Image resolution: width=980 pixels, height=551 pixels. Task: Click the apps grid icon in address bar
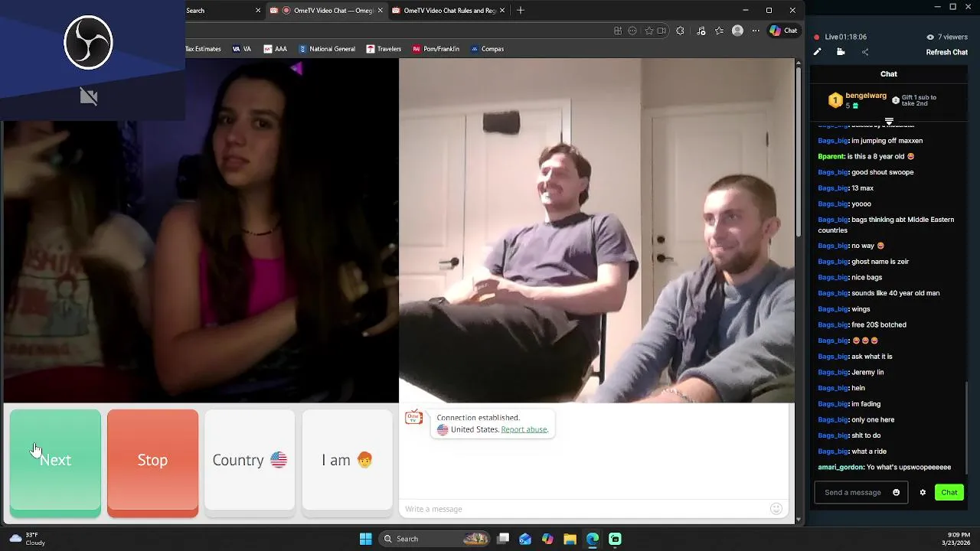(x=618, y=31)
